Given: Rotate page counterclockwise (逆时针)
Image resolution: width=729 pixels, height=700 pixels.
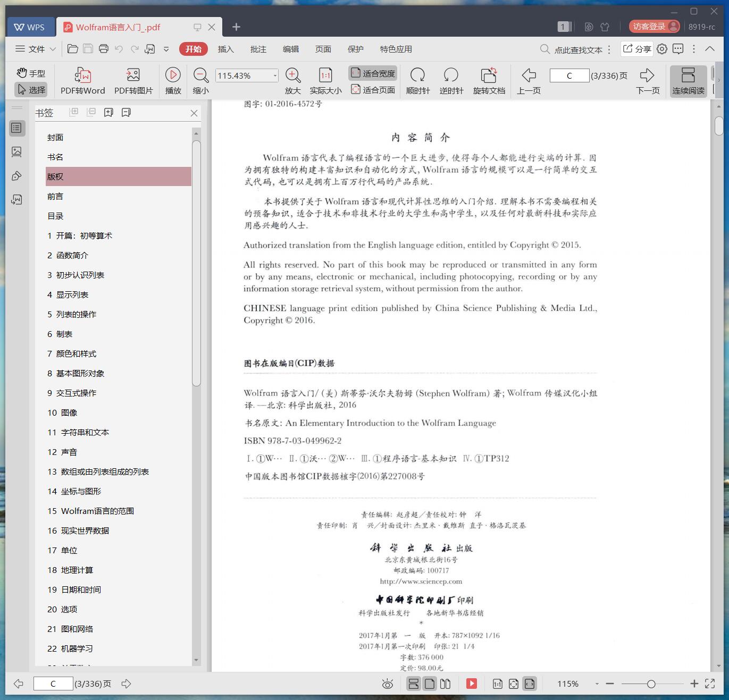Looking at the screenshot, I should (451, 81).
